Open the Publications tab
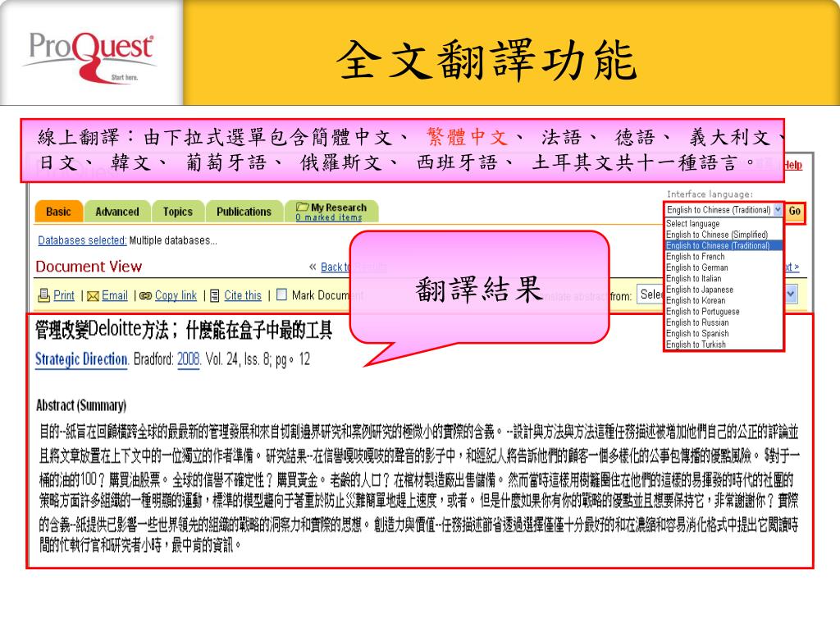840x630 pixels. (x=244, y=212)
